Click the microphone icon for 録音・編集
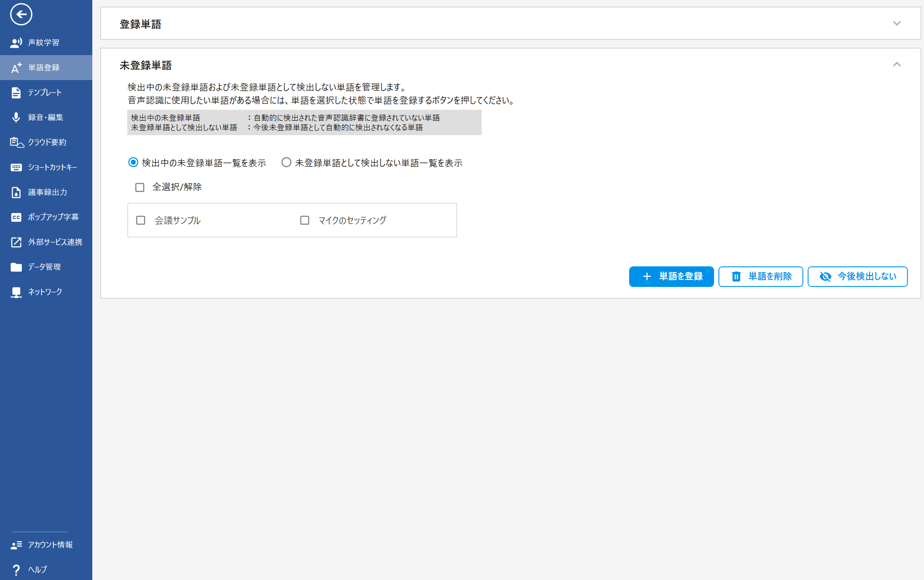 tap(16, 117)
